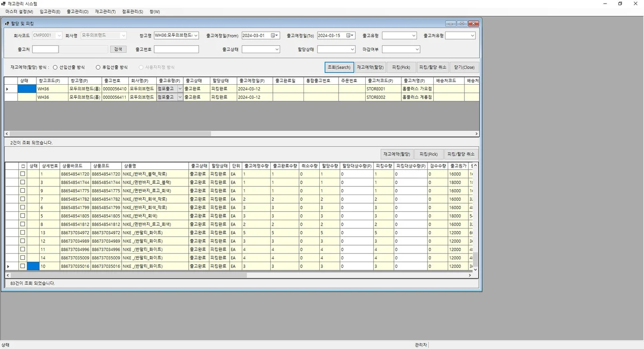Open 점포출고 cell dropdown for 출고번호 0000056411

[x=180, y=97]
